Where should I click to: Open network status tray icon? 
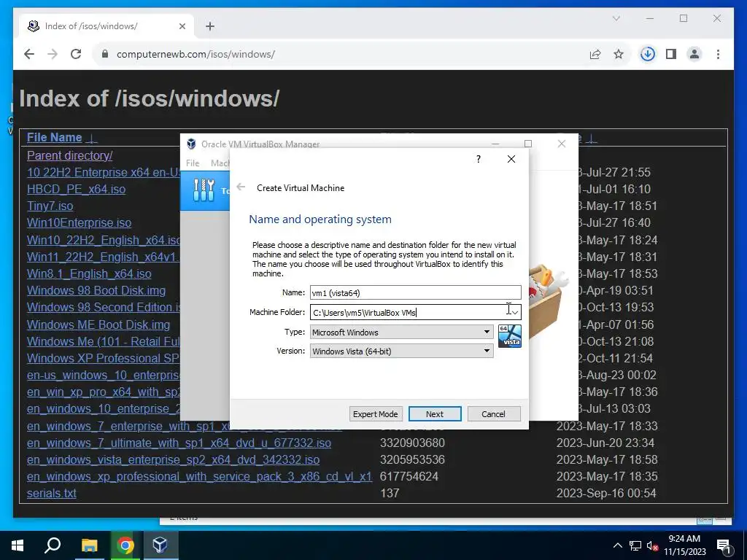pos(635,545)
